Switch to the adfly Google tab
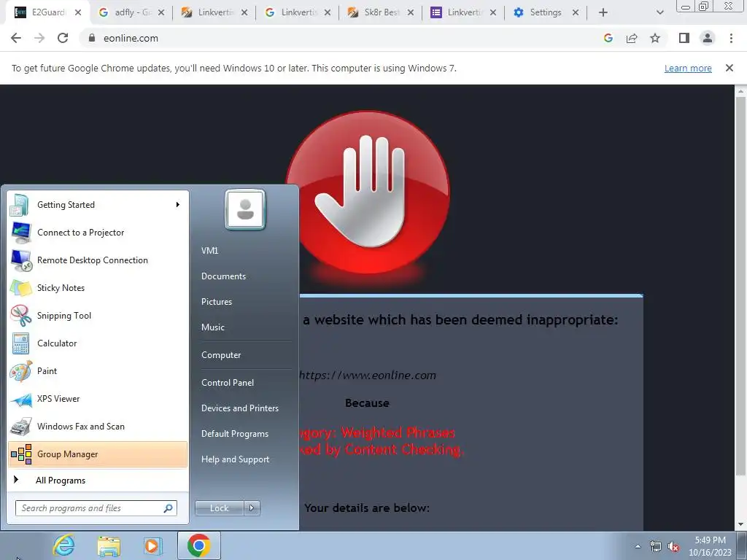 (x=130, y=13)
